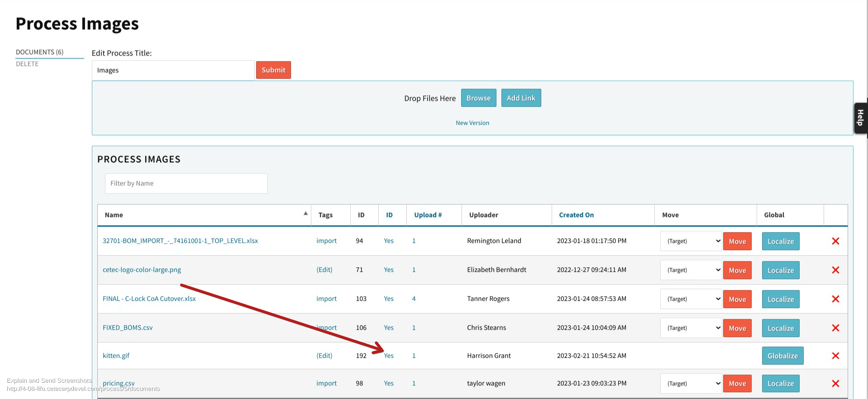Viewport: 868px width, 399px height.
Task: Open the New Version link
Action: (x=472, y=123)
